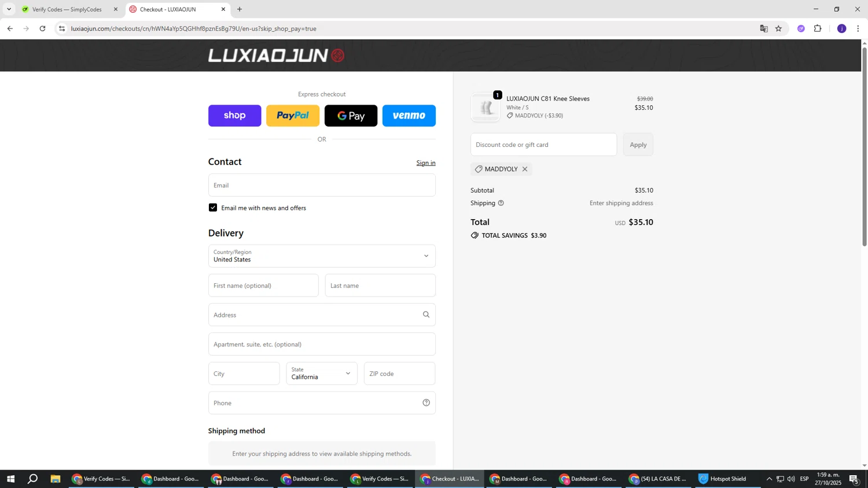Viewport: 868px width, 488px height.
Task: Open the purple extension icon in toolbar
Action: [801, 28]
